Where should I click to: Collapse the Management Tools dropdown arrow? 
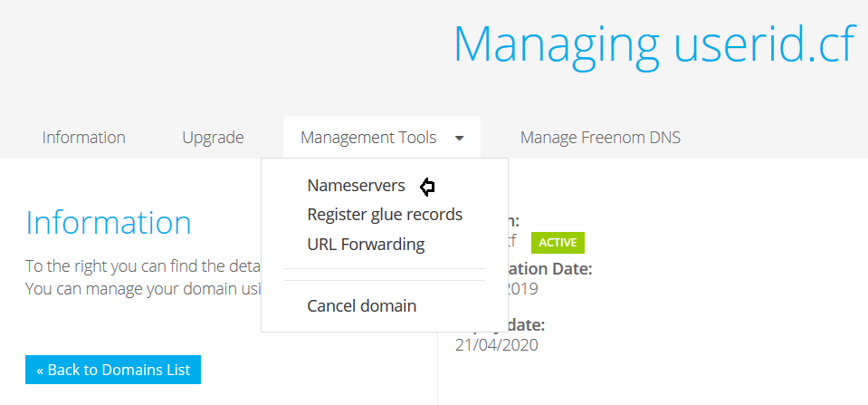click(x=460, y=139)
